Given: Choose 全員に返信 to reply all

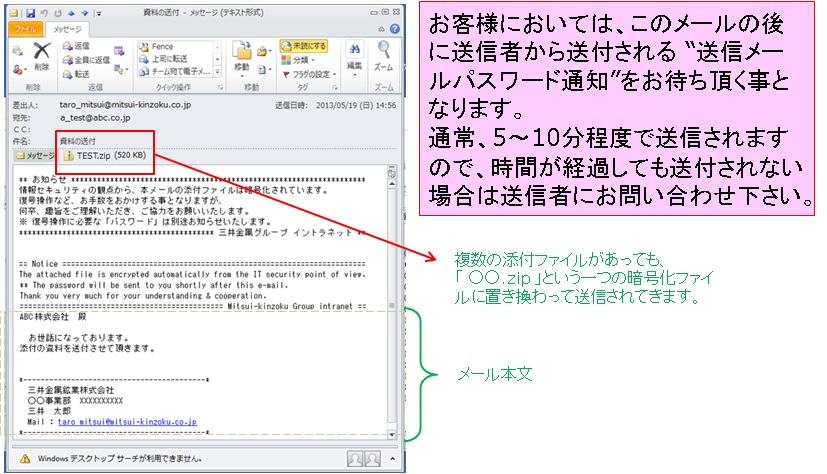Looking at the screenshot, I should pos(86,60).
